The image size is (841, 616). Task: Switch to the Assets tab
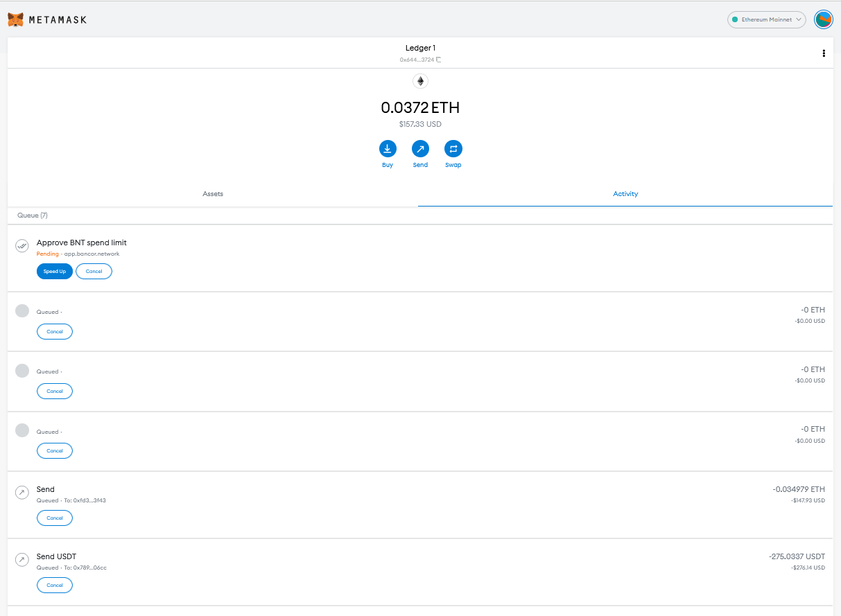point(213,194)
